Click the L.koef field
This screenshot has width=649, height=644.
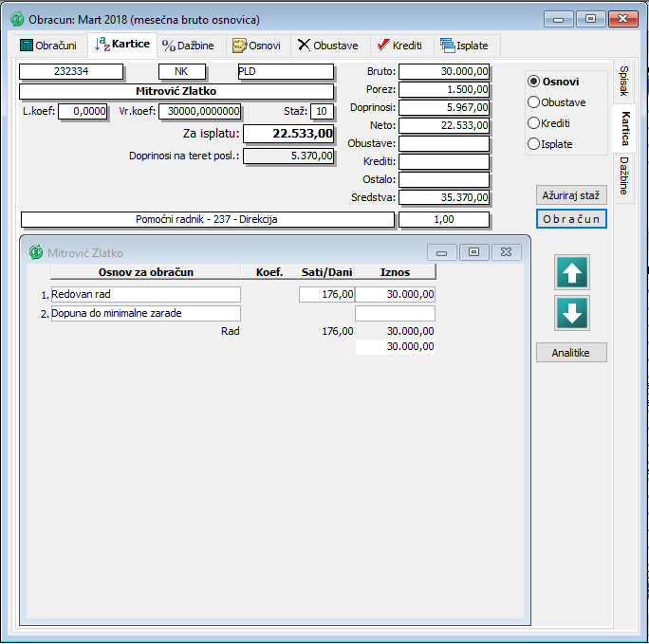(83, 111)
